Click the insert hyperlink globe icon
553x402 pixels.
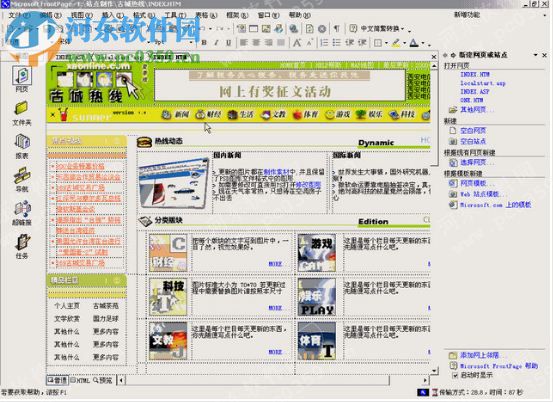[293, 28]
